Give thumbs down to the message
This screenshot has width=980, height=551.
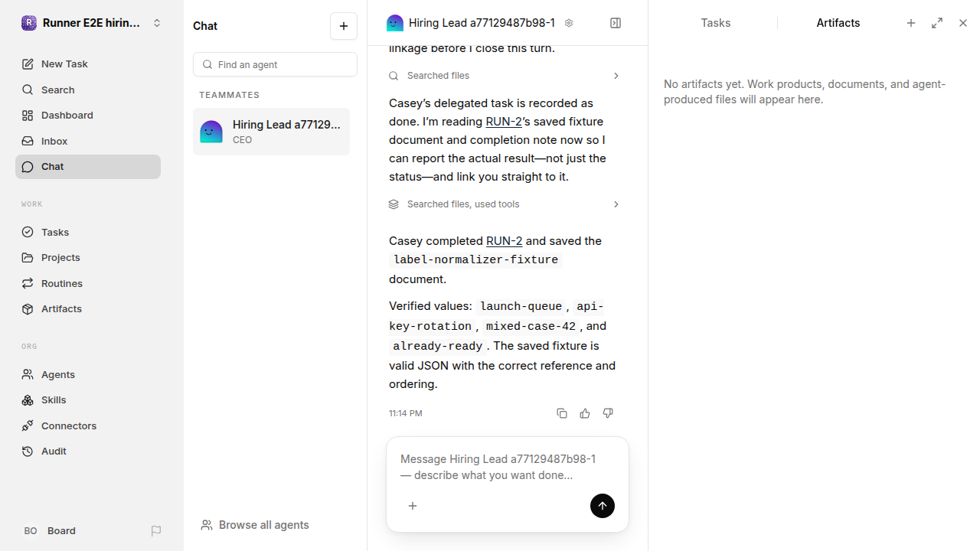[x=608, y=413]
